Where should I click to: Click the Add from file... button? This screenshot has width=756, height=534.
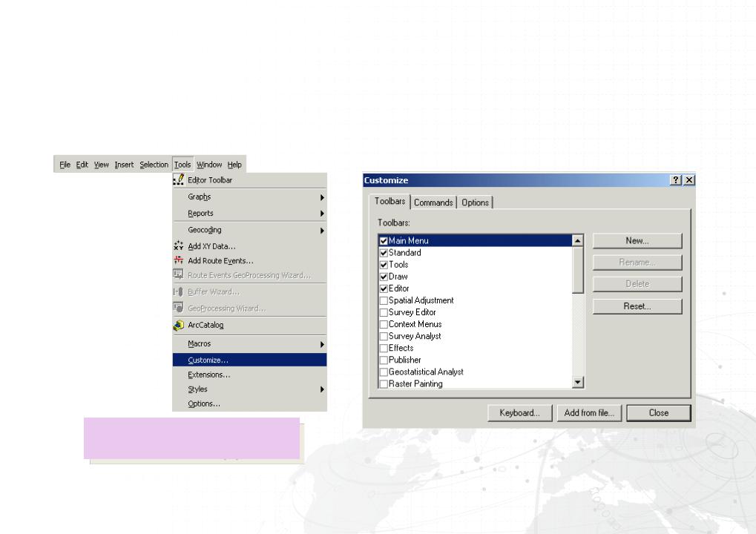(x=589, y=413)
